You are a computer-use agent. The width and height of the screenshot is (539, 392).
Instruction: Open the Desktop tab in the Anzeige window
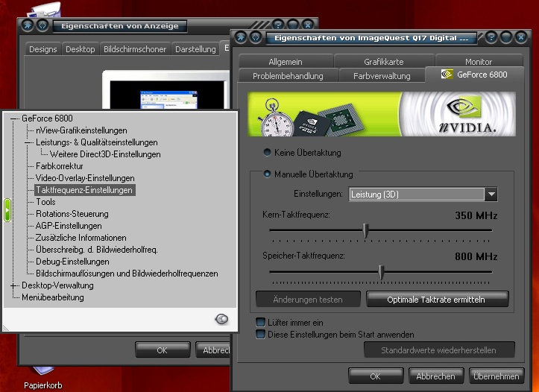80,49
